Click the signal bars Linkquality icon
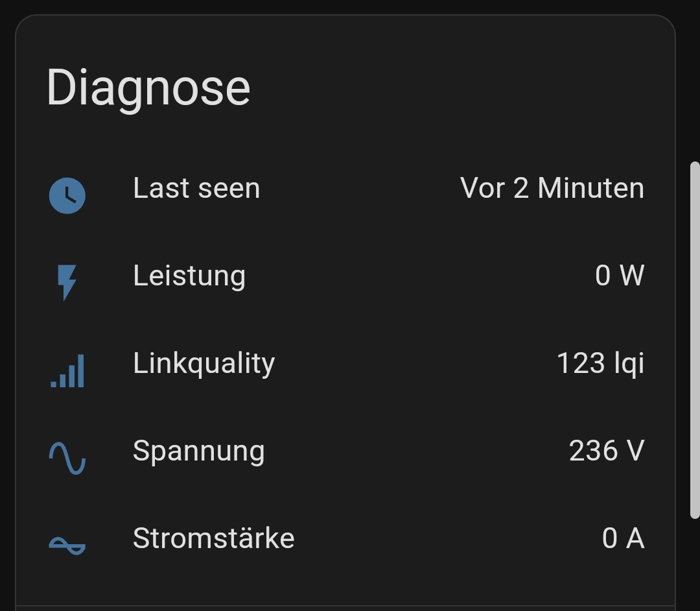This screenshot has width=700, height=611. pos(67,371)
